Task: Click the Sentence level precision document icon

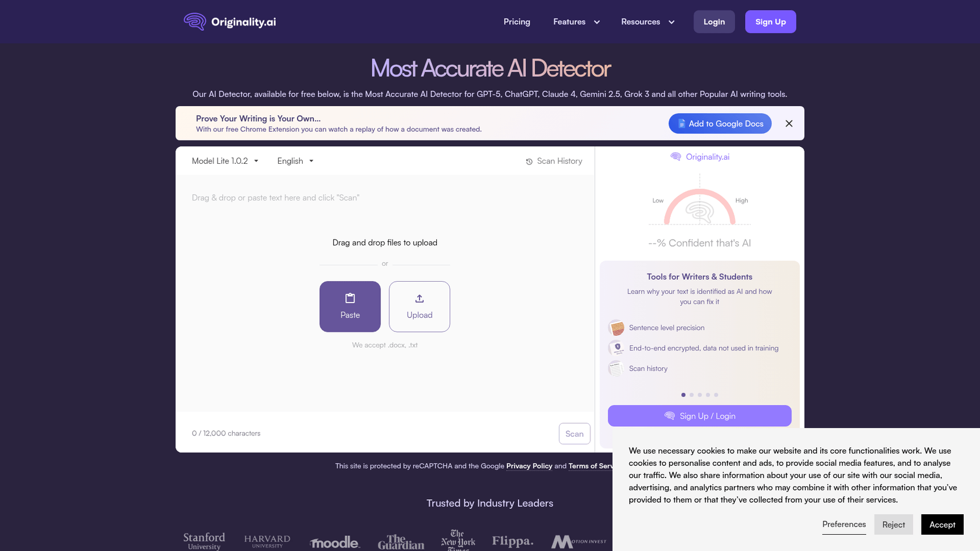Action: [x=616, y=328]
